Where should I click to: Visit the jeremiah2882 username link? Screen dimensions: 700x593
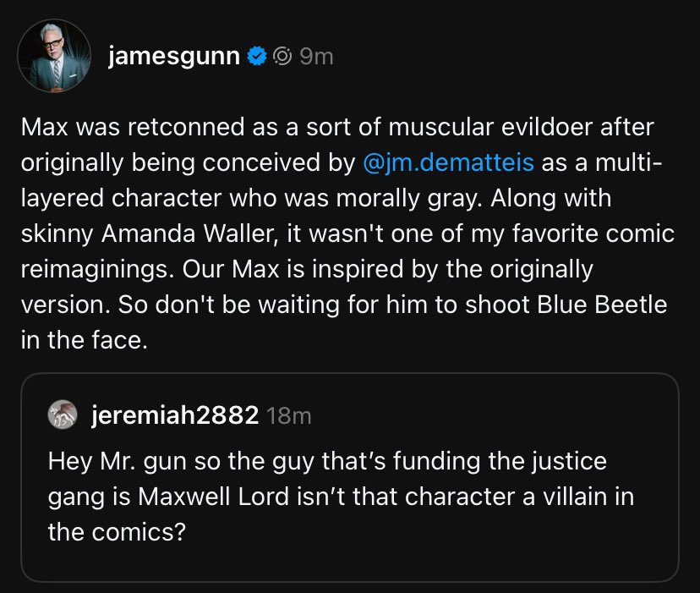pyautogui.click(x=174, y=415)
